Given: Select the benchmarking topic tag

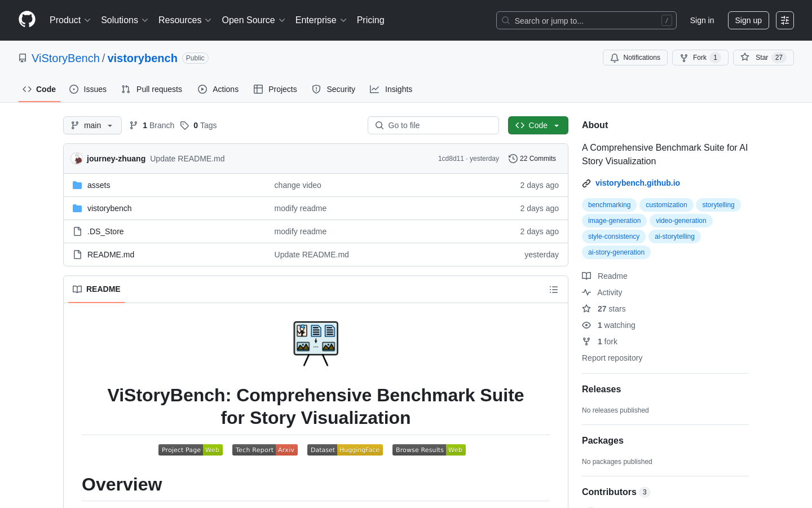Looking at the screenshot, I should click(x=609, y=205).
